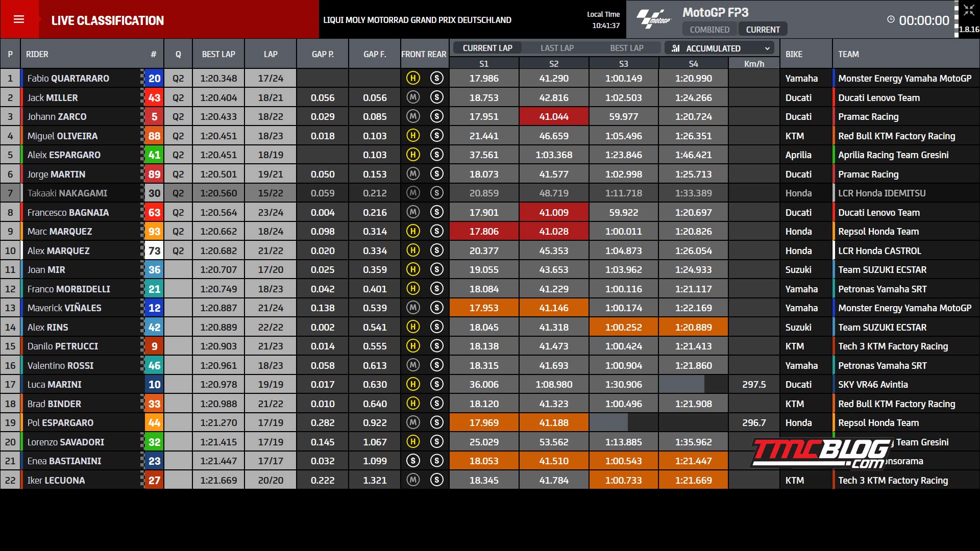980x551 pixels.
Task: Click the red number 43 badge
Action: click(x=154, y=97)
